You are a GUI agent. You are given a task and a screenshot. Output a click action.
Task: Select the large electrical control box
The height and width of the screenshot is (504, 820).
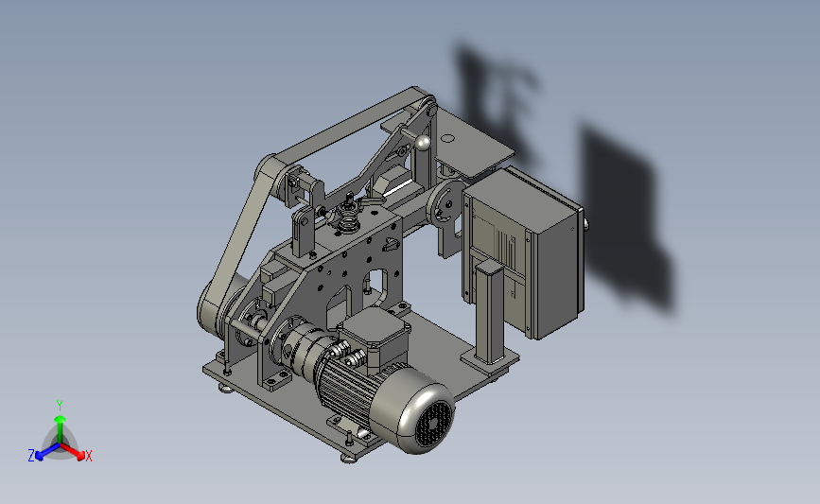(x=523, y=252)
